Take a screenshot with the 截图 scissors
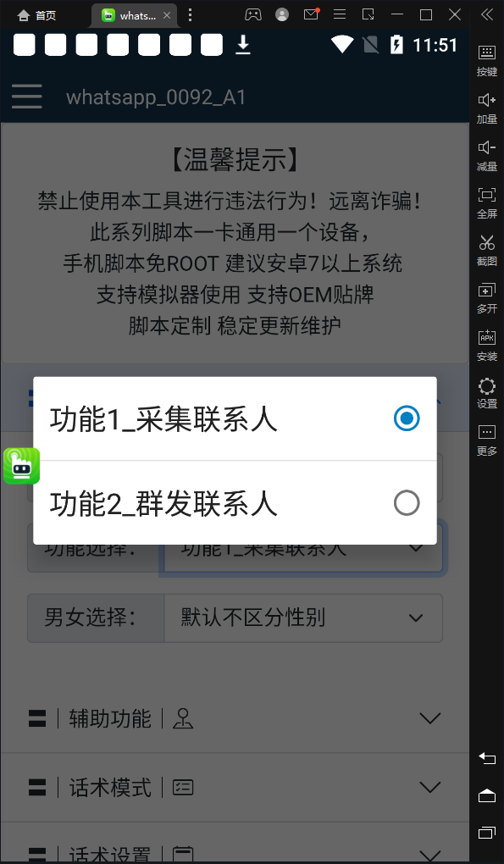The image size is (504, 864). (x=487, y=250)
